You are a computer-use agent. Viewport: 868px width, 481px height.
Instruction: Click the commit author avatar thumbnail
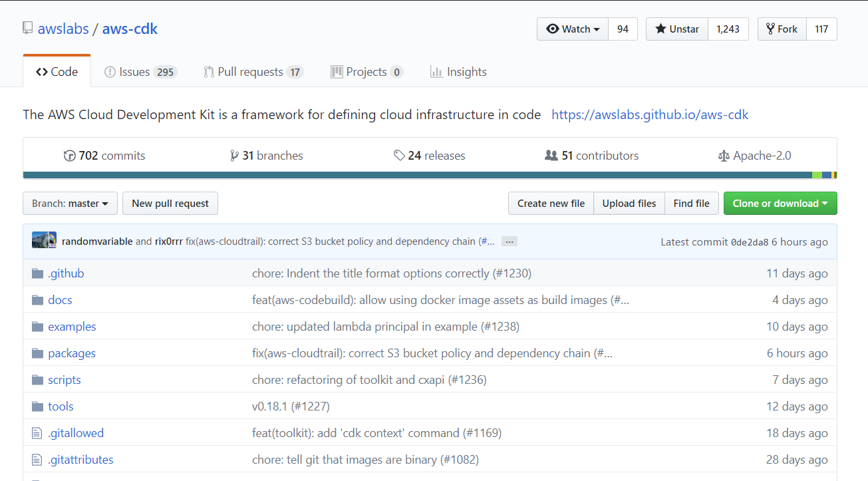[44, 241]
